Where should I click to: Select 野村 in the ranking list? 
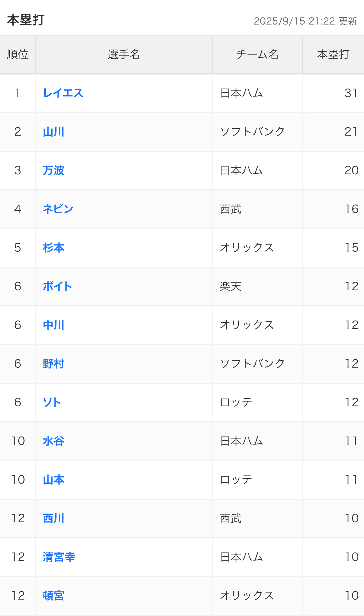pyautogui.click(x=54, y=364)
